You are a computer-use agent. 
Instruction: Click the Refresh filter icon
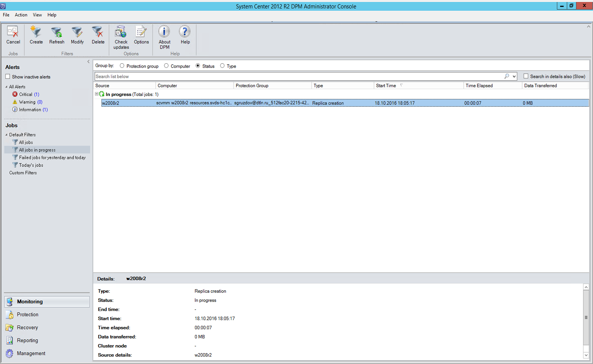tap(57, 32)
